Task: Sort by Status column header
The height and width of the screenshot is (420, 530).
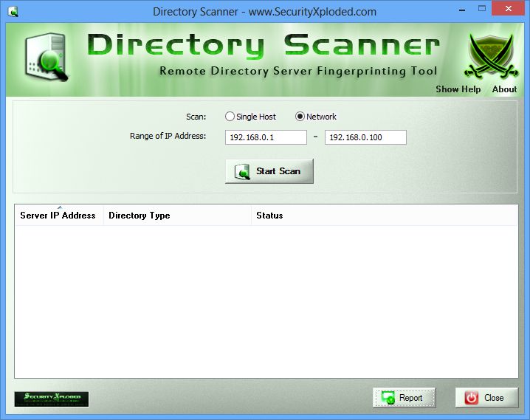Action: point(385,216)
